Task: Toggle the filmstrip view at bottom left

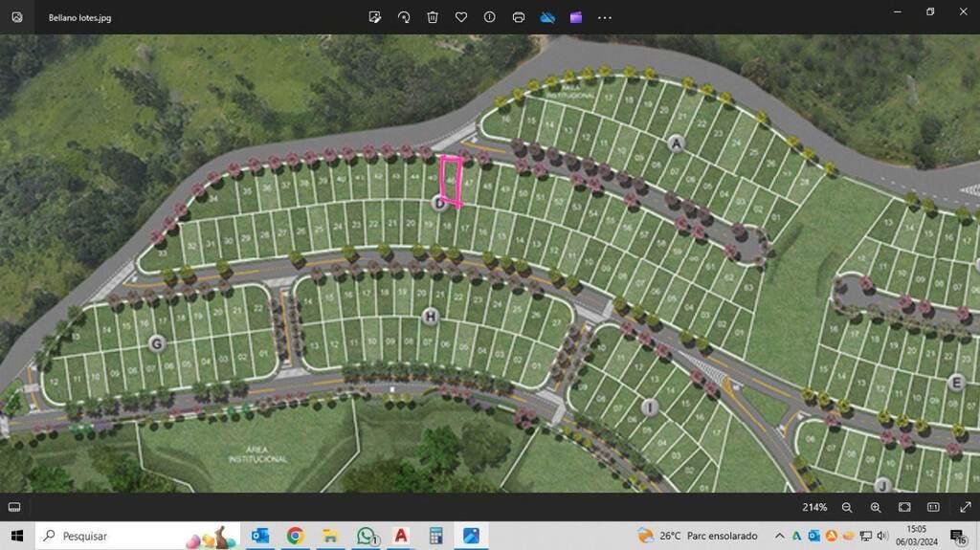Action: pos(14,507)
